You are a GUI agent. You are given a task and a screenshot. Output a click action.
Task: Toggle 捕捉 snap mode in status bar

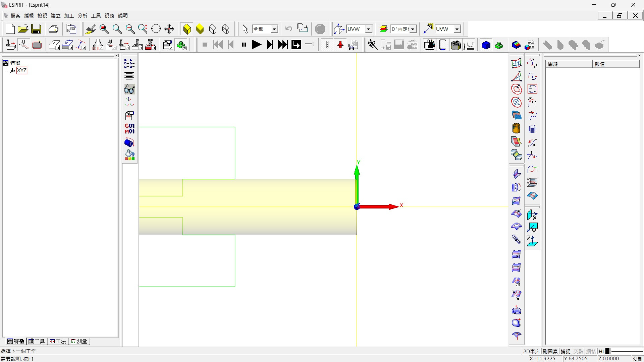[566, 351]
